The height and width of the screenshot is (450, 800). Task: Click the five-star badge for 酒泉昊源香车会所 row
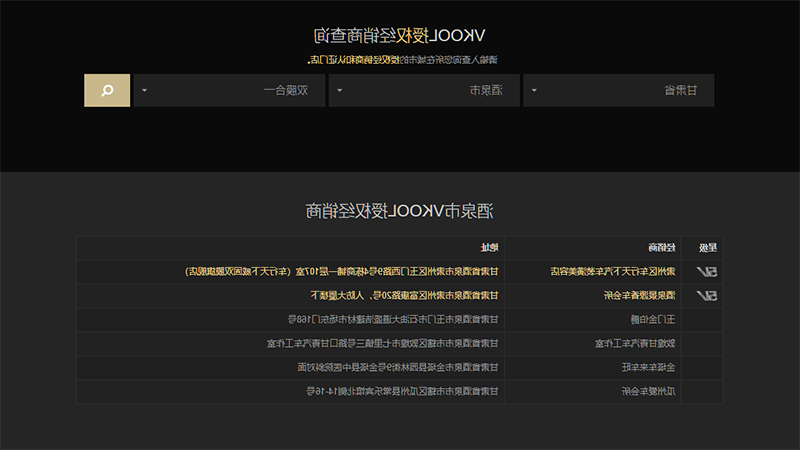click(707, 295)
